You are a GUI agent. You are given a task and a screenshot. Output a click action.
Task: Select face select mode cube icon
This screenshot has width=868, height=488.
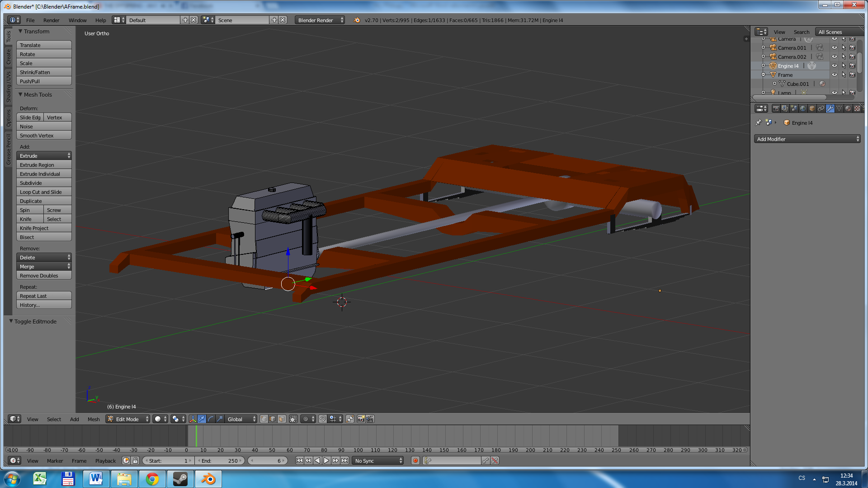[282, 419]
